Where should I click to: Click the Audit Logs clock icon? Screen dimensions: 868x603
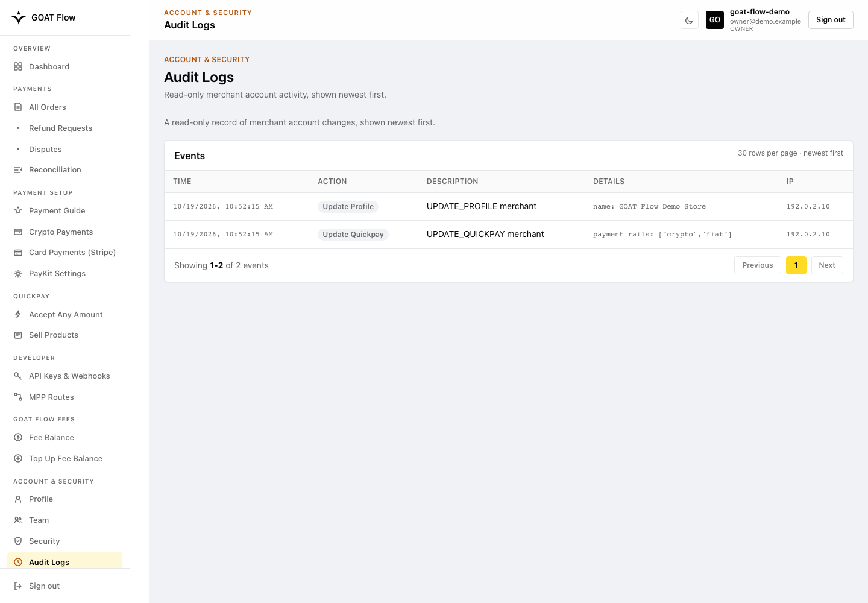(18, 563)
